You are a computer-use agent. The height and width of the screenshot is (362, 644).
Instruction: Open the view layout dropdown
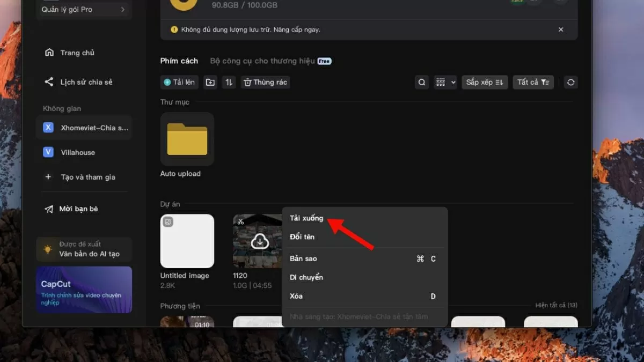pyautogui.click(x=445, y=82)
